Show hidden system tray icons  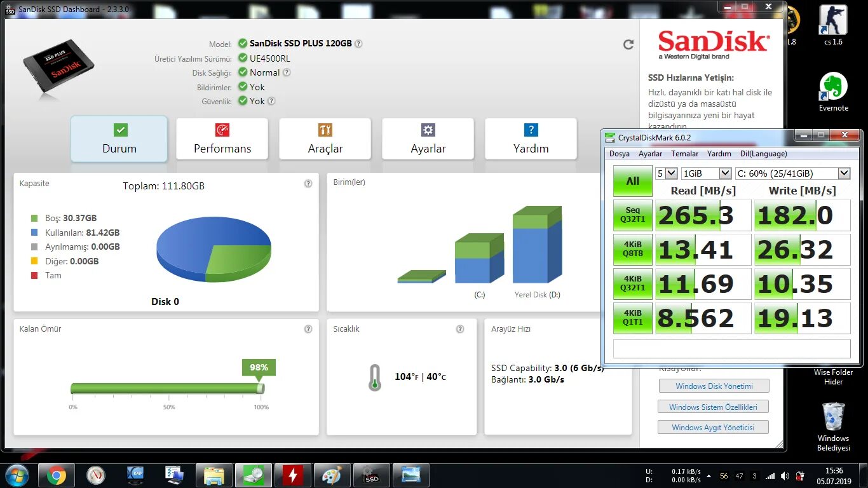709,476
